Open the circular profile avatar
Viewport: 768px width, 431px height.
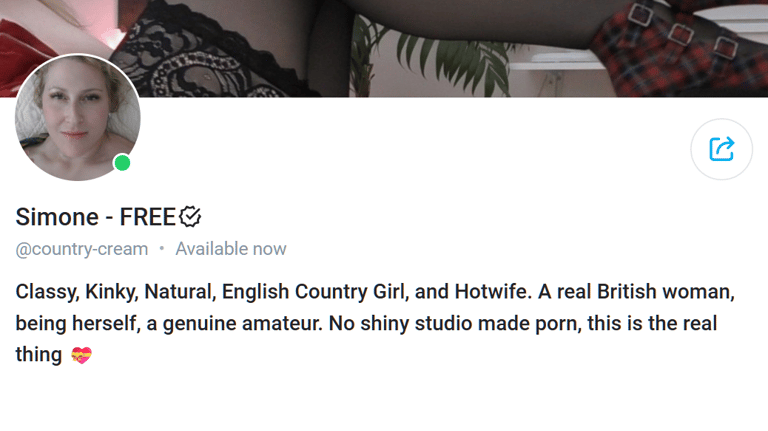77,118
